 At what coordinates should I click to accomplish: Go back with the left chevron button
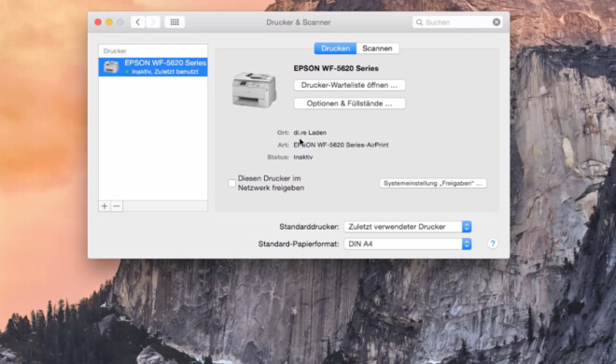click(x=137, y=22)
